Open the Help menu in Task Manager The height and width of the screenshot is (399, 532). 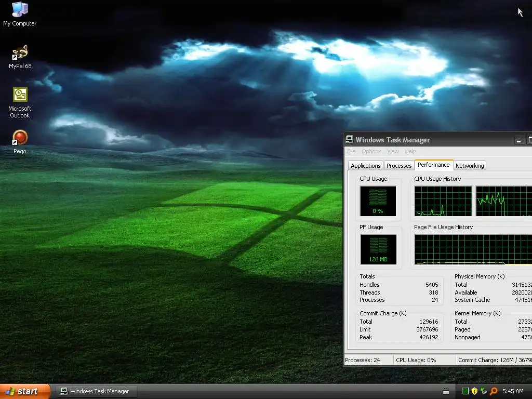tap(410, 151)
